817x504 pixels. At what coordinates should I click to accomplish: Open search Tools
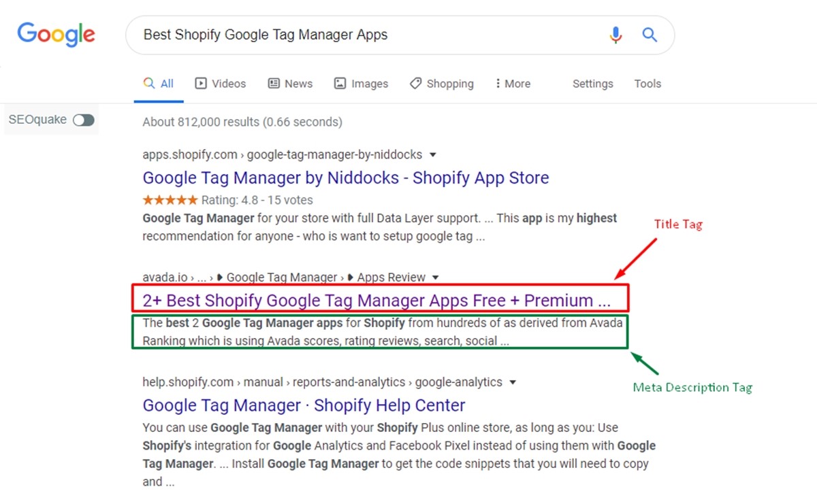click(x=647, y=84)
